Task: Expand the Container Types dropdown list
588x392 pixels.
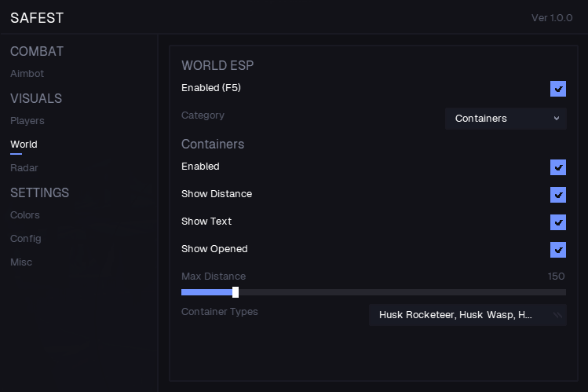Action: pyautogui.click(x=468, y=315)
